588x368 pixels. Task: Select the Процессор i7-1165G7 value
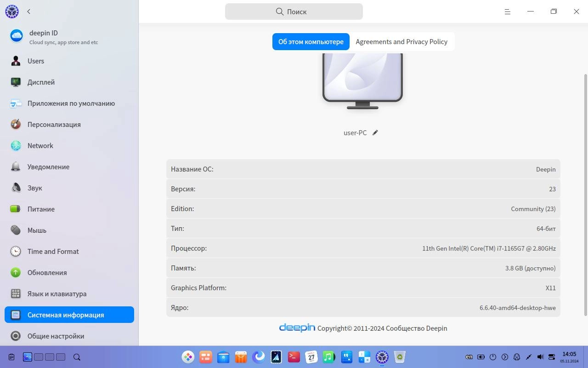[x=489, y=248]
